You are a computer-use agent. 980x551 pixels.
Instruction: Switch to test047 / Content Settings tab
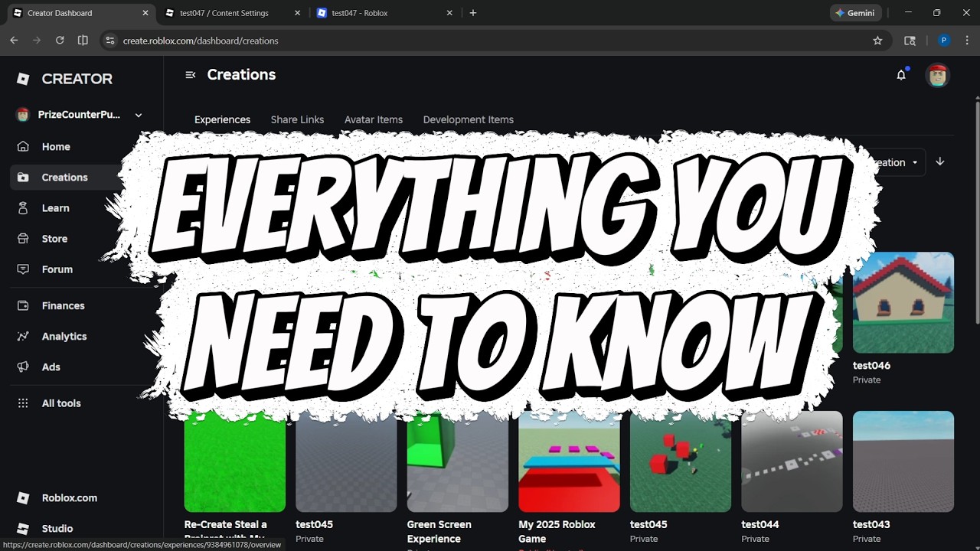232,13
